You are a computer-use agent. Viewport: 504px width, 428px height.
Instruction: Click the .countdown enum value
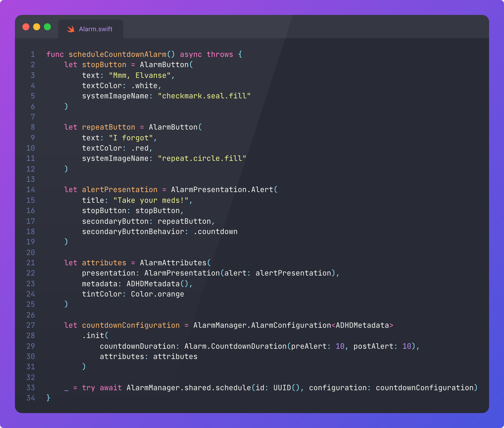215,232
